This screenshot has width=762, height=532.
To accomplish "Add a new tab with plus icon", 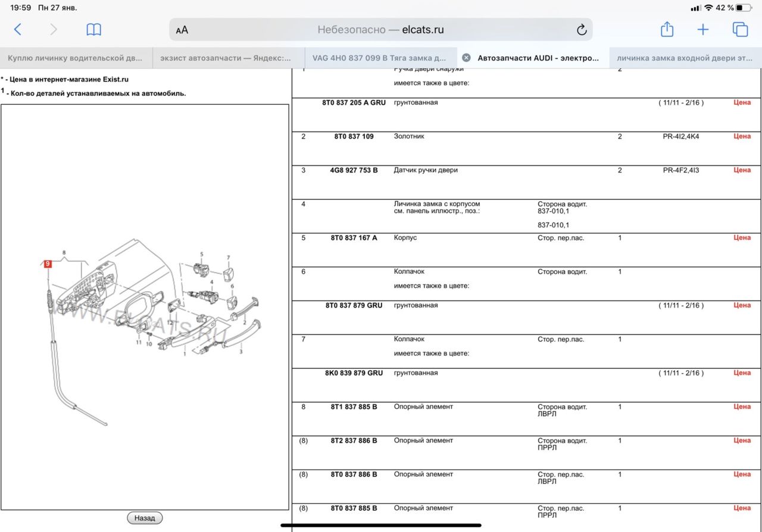I will pos(703,30).
